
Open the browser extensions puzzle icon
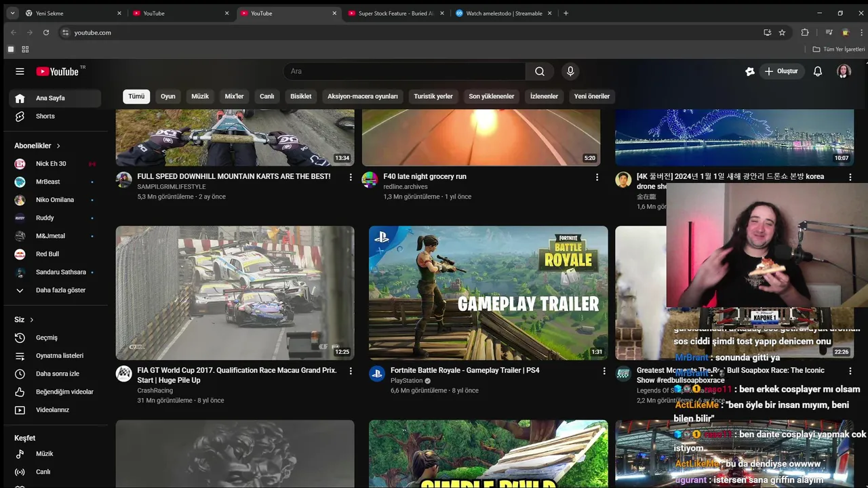[805, 33]
